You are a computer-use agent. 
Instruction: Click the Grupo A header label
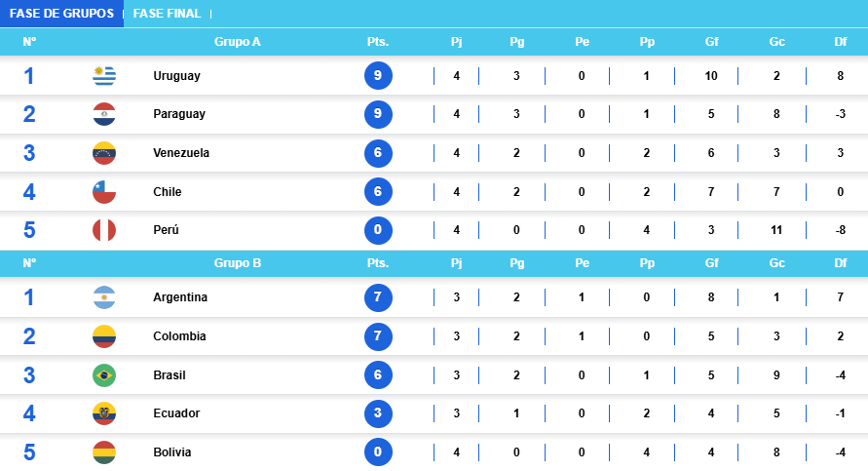(238, 42)
